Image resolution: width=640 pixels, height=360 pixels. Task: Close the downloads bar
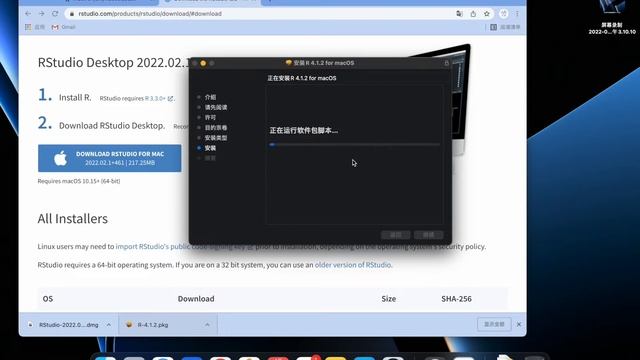click(x=519, y=324)
